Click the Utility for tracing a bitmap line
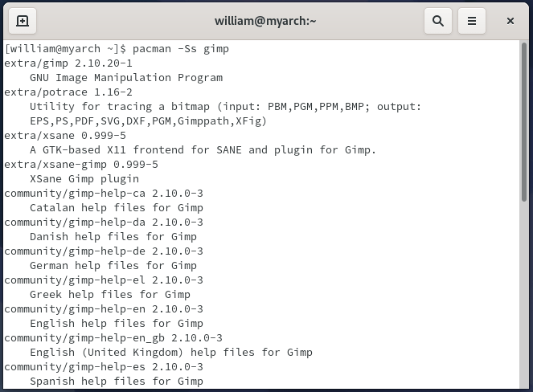 click(225, 107)
